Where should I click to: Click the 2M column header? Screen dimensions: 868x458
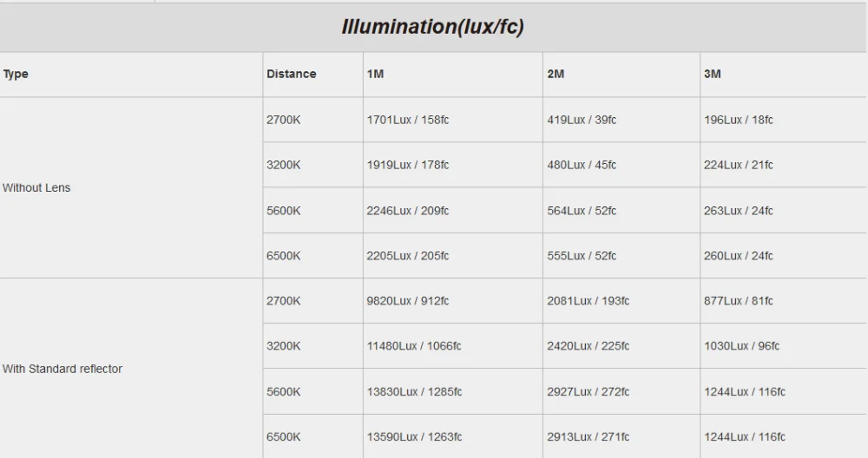pos(556,74)
